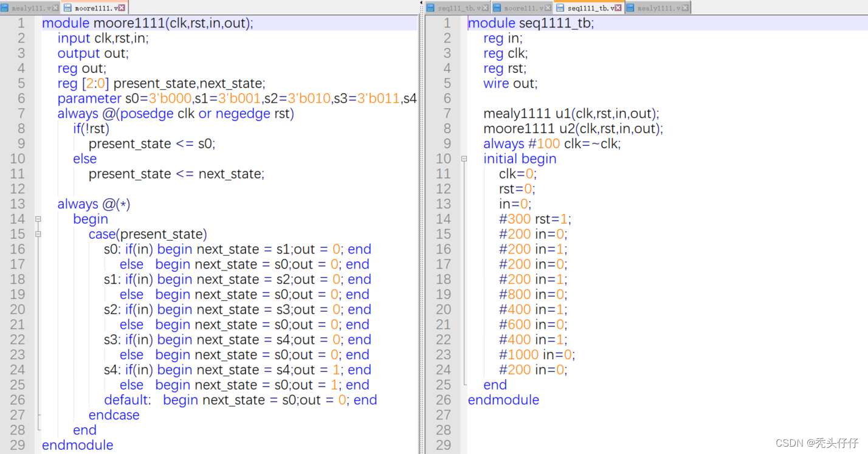The height and width of the screenshot is (454, 868).
Task: Select line number 27 in right pane margin
Action: pos(444,415)
